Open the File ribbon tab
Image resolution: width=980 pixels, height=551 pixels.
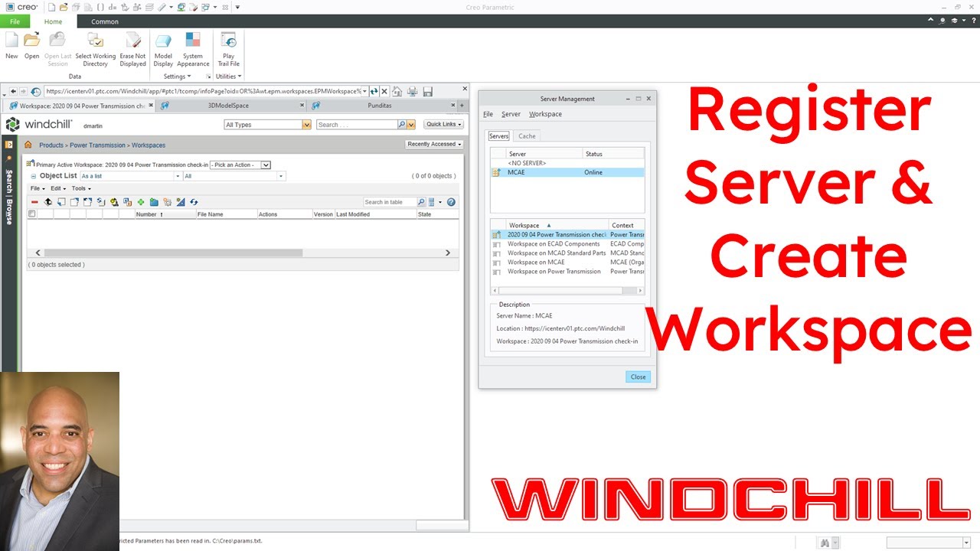click(15, 21)
